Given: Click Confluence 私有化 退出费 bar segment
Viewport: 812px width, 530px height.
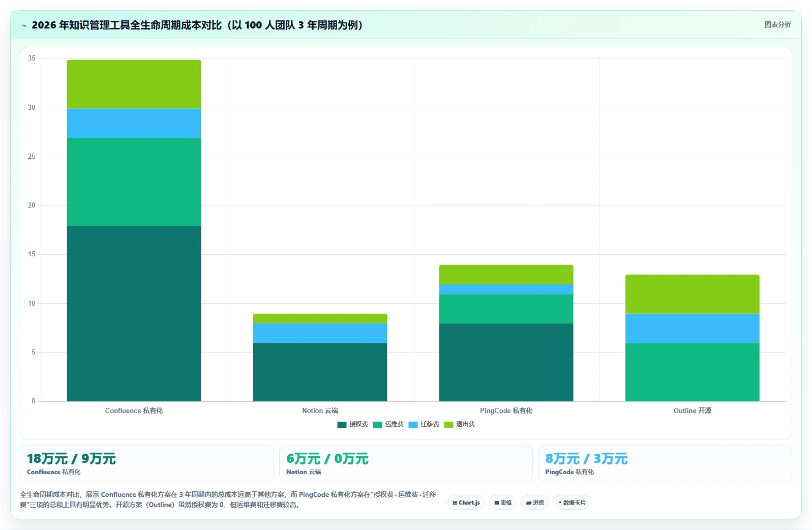Looking at the screenshot, I should coord(134,84).
